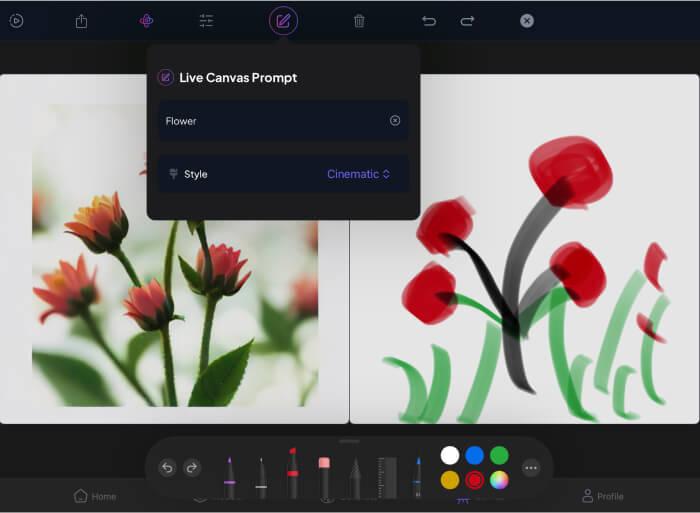
Task: Expand more options with ellipsis button
Action: [x=531, y=467]
